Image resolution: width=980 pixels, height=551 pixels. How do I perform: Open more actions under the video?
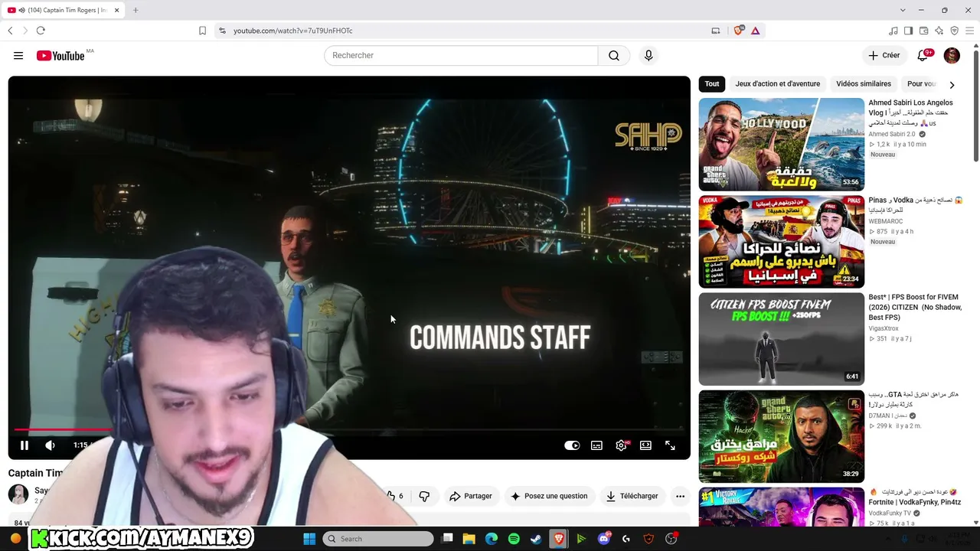click(x=680, y=497)
